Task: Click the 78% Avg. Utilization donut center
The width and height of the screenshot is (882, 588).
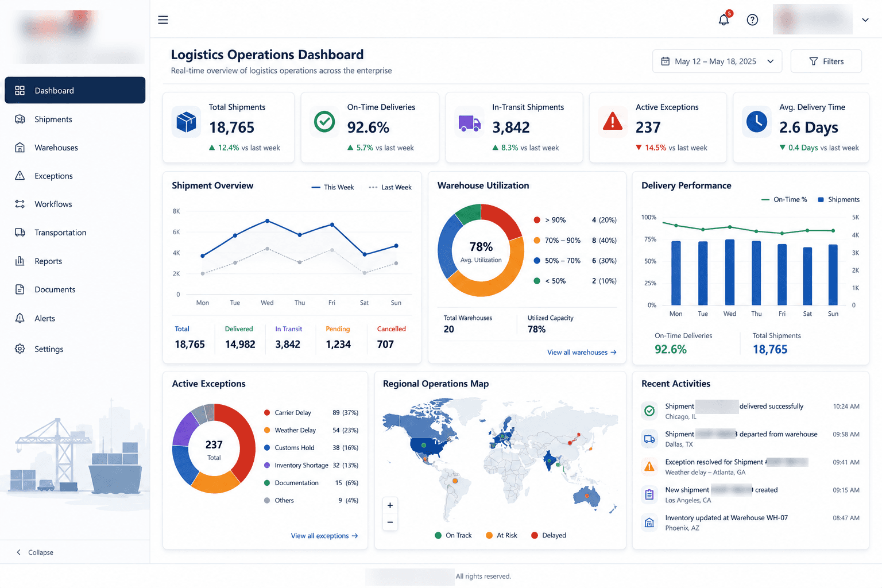Action: (x=481, y=251)
